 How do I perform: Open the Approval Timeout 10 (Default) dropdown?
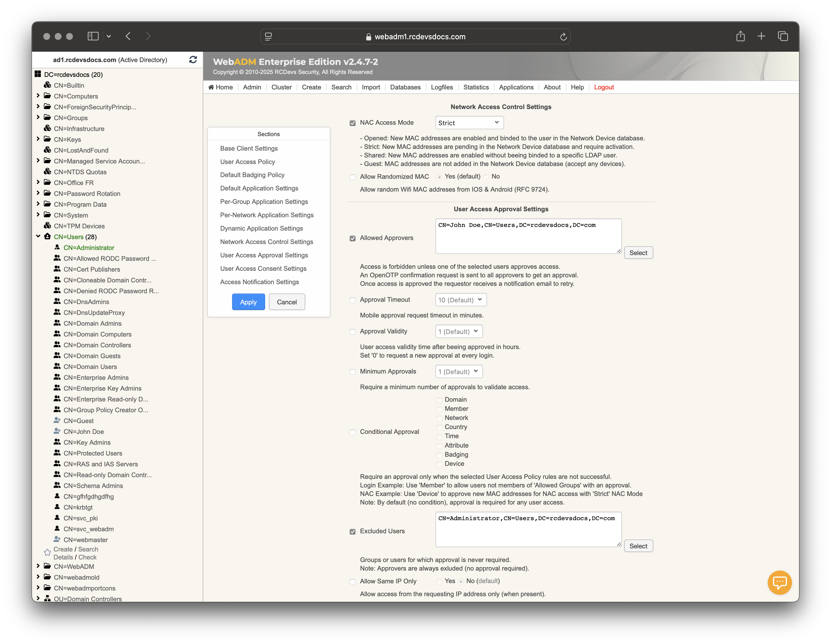coord(461,300)
